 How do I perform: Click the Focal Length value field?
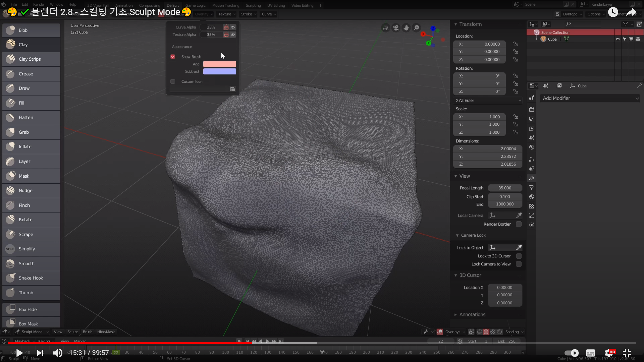pos(505,188)
